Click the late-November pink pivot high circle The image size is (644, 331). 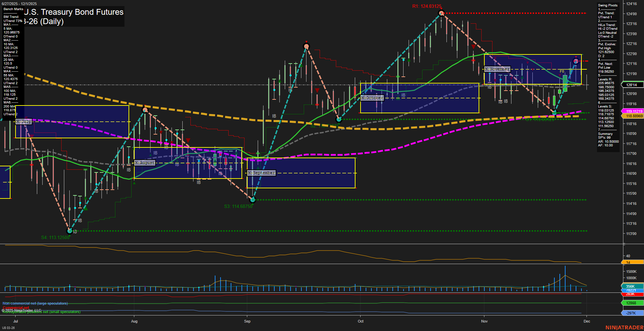pos(576,61)
